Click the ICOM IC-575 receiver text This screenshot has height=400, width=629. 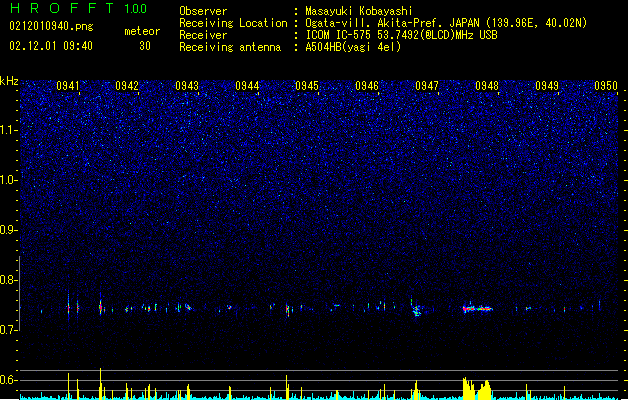[x=401, y=35]
